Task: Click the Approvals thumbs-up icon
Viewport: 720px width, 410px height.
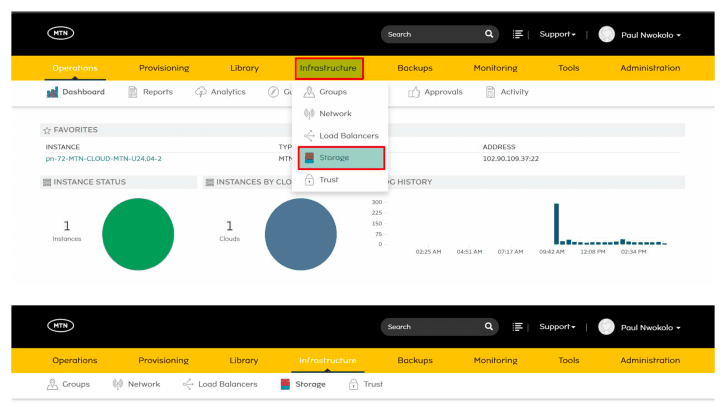Action: pyautogui.click(x=414, y=92)
